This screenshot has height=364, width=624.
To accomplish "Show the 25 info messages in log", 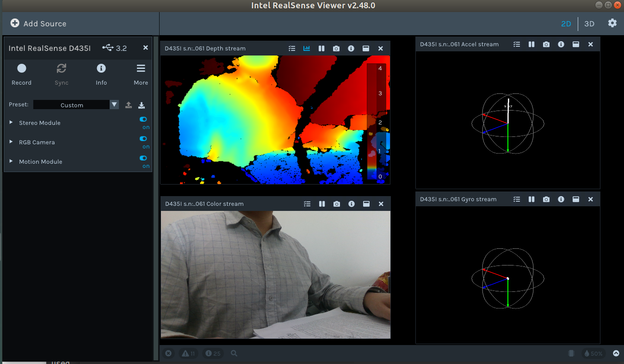I will [213, 353].
